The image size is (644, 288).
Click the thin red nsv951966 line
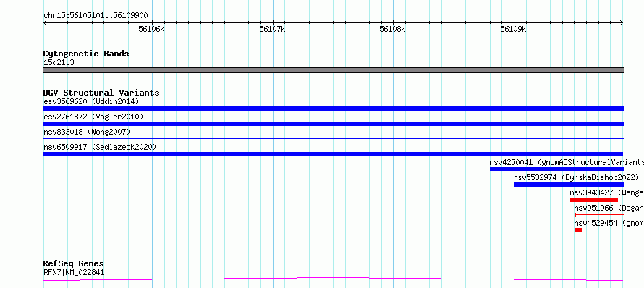[x=599, y=215]
